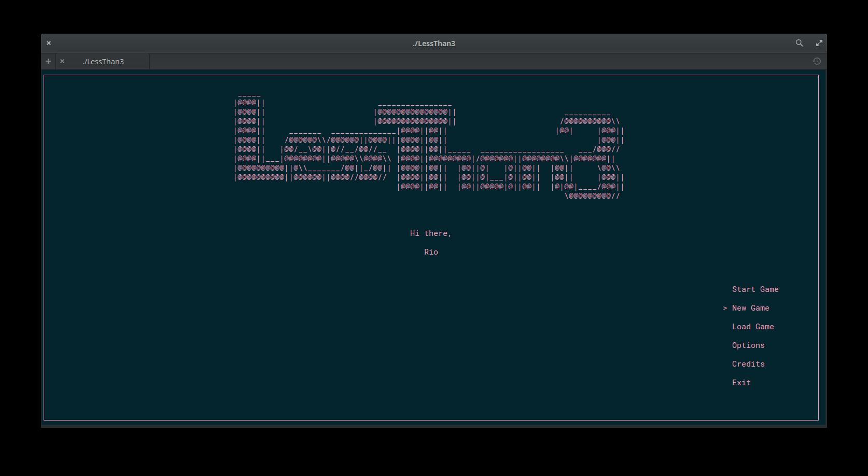The width and height of the screenshot is (868, 476).
Task: Select the highlighted New Game entry
Action: 750,308
